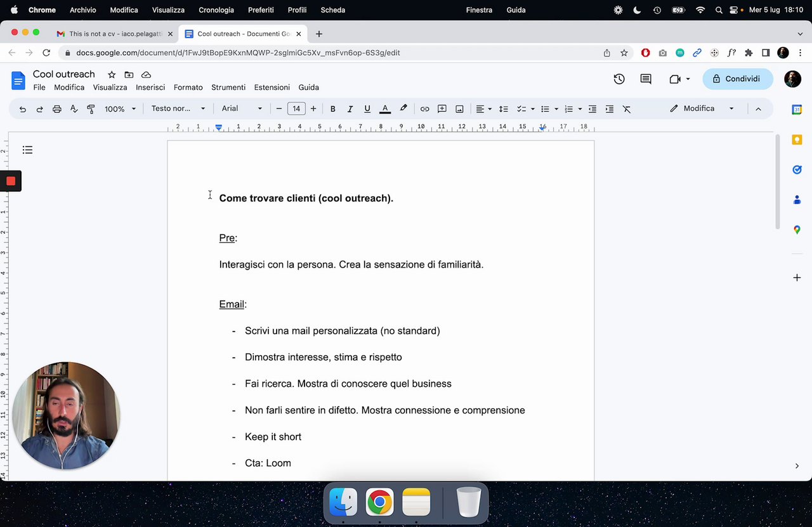
Task: Open a new Chrome tab
Action: (319, 34)
